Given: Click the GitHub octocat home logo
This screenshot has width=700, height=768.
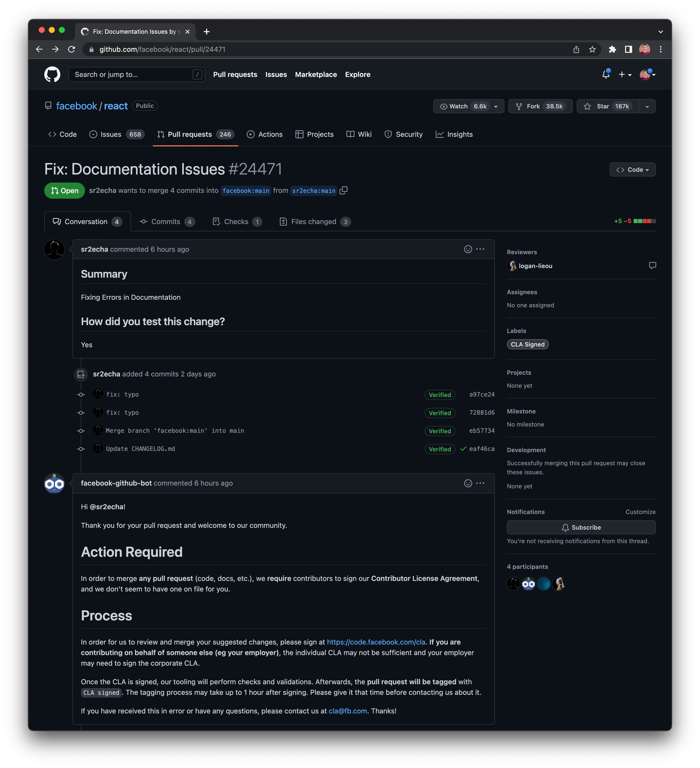Looking at the screenshot, I should coord(52,74).
